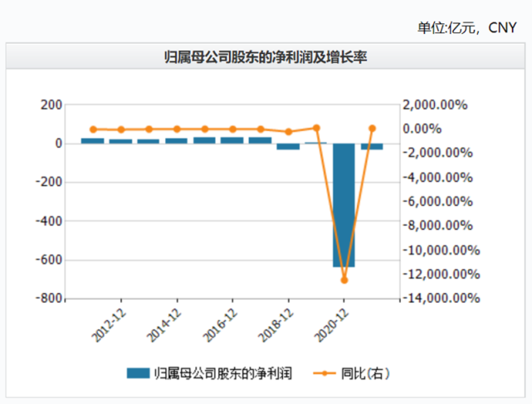Screen dimensions: 532x404
Task: Click the first orange data point on the left
Action: click(x=93, y=129)
